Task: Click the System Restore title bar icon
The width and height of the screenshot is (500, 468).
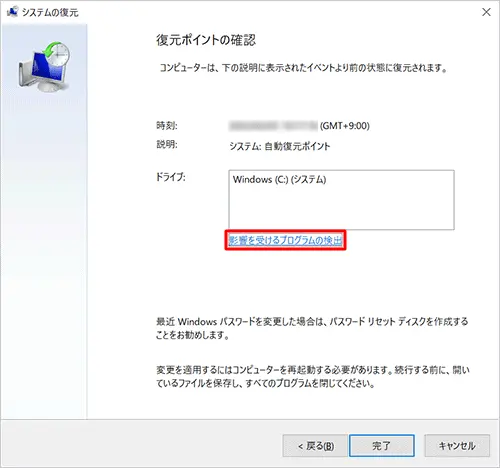Action: click(x=12, y=12)
